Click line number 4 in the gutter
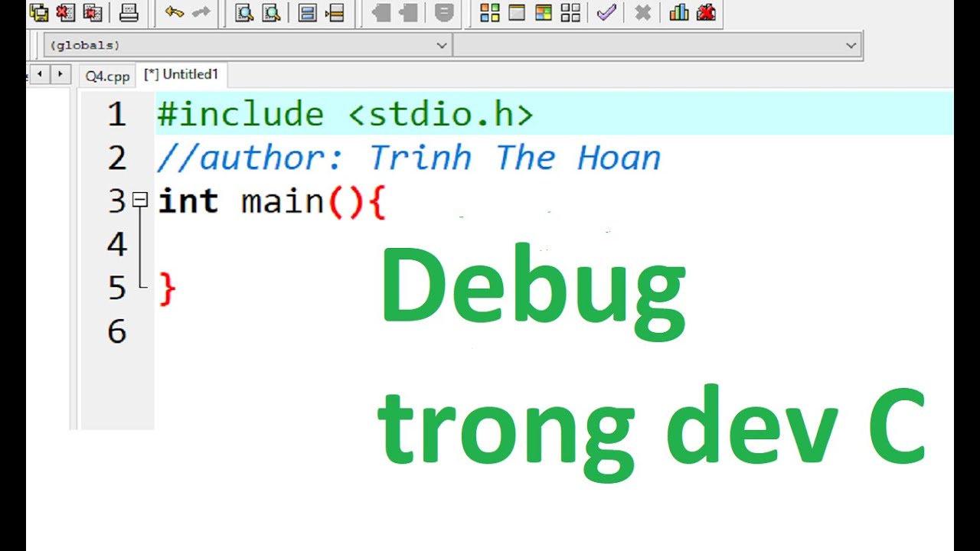Screen dimensions: 980x551 pos(116,244)
